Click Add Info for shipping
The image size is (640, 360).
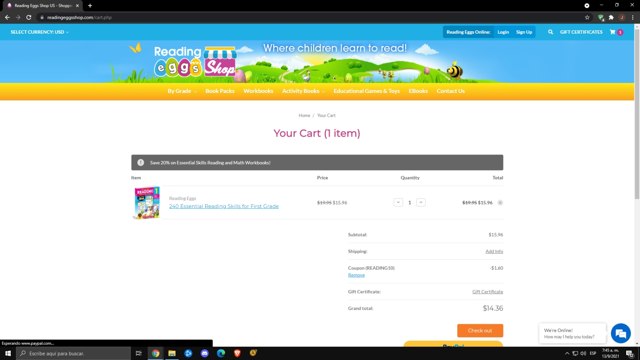click(494, 251)
